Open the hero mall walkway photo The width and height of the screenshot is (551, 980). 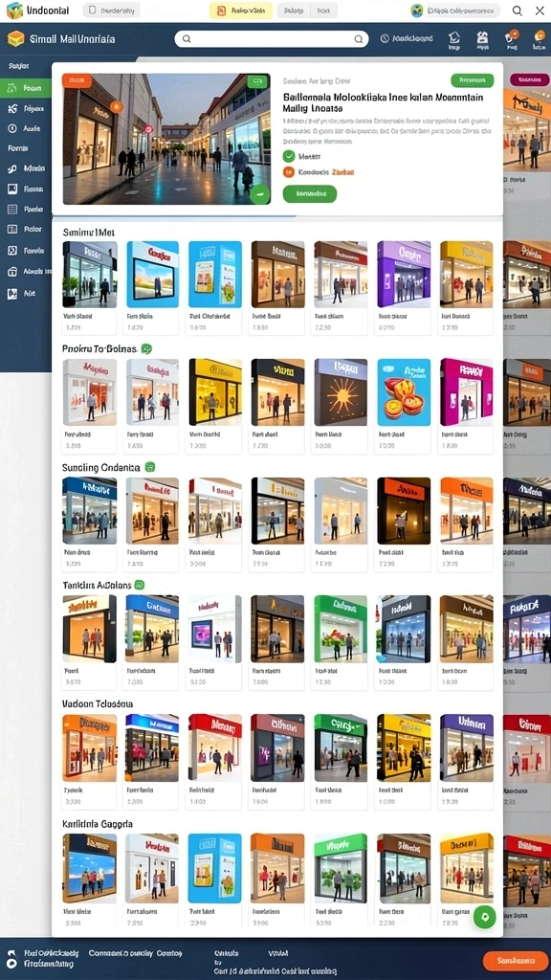click(x=166, y=140)
